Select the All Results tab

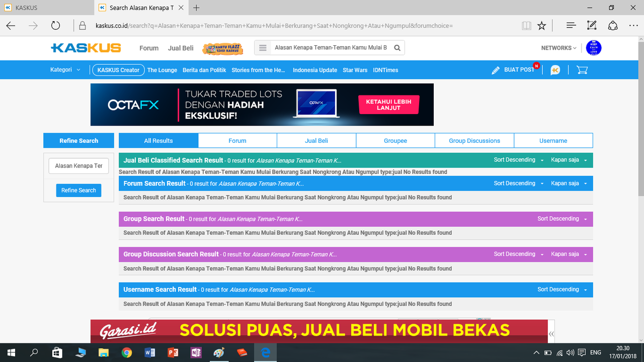pyautogui.click(x=158, y=141)
